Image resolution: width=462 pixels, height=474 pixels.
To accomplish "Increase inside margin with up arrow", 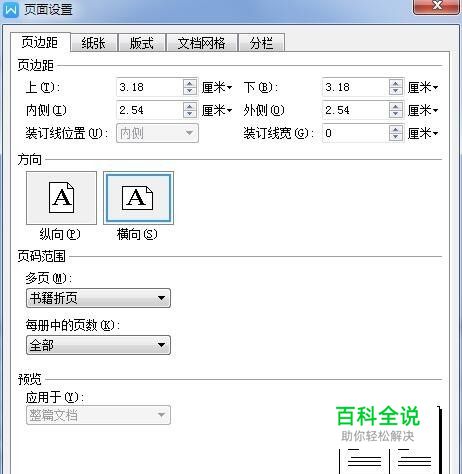I will click(190, 106).
